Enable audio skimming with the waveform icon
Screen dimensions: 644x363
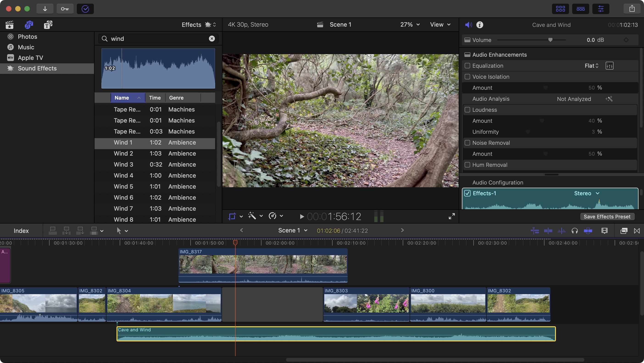562,231
